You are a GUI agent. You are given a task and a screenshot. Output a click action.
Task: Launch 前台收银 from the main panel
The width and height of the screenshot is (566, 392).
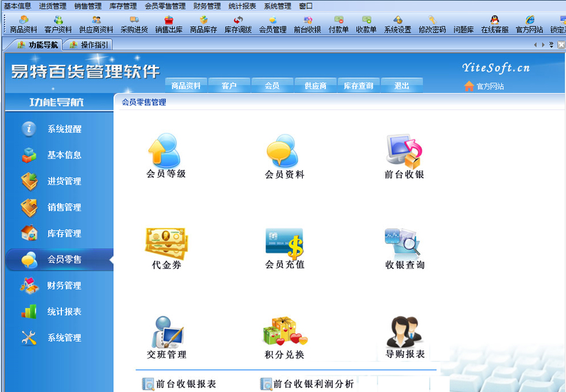coord(404,152)
